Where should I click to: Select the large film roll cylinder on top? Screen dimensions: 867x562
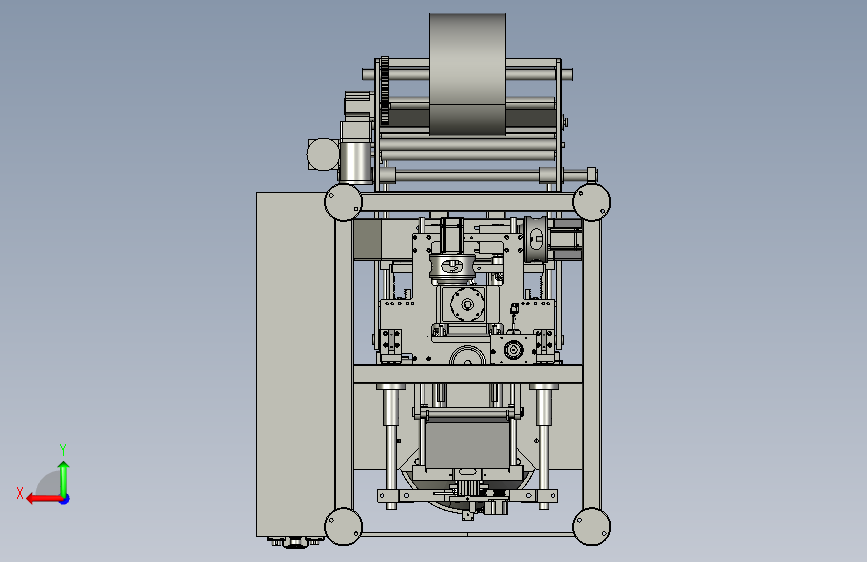pyautogui.click(x=467, y=74)
